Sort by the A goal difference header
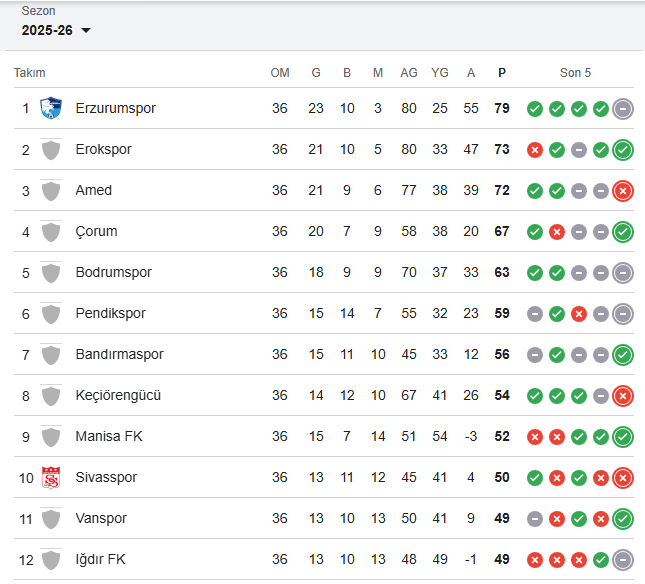 [471, 73]
